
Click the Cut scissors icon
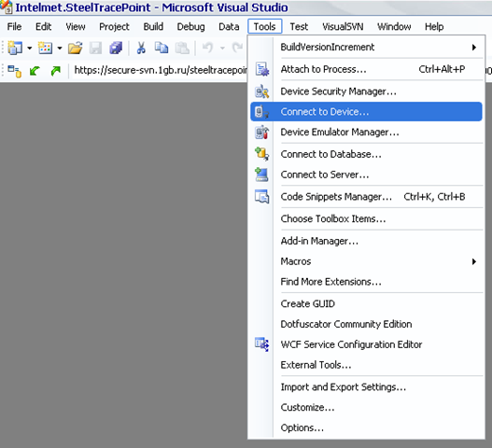[x=141, y=48]
